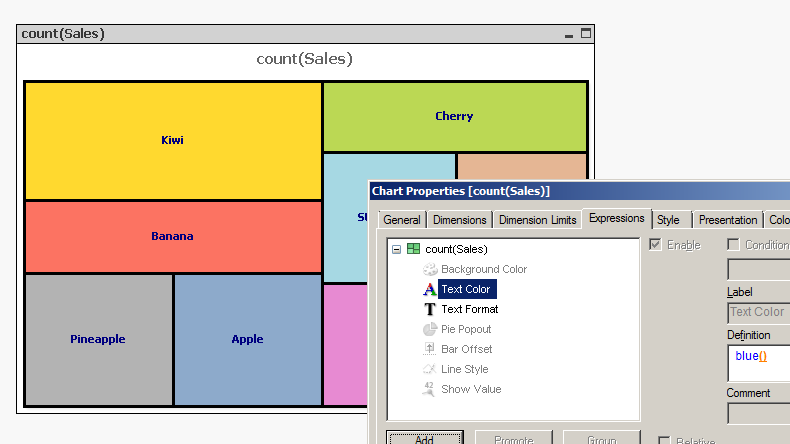The image size is (790, 444).
Task: Click the Conditional expression field
Action: click(759, 269)
